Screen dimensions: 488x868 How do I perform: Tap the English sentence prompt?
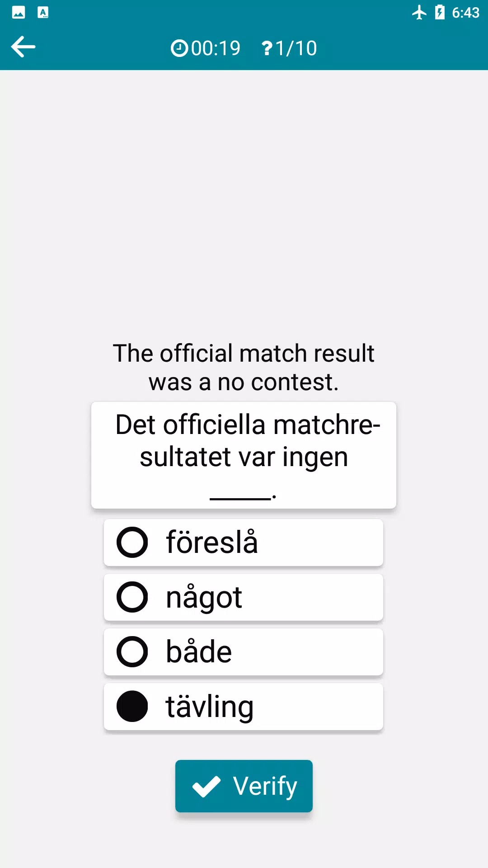244,367
